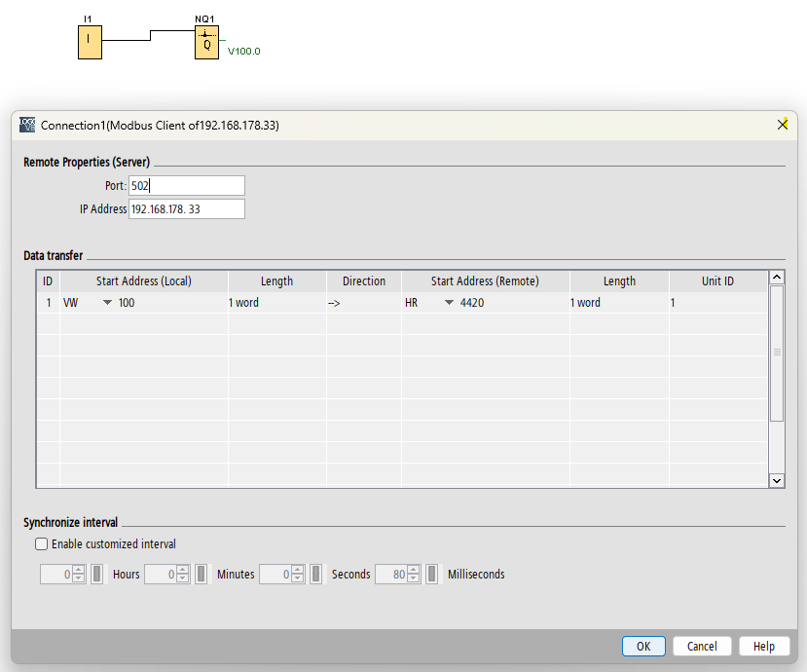The height and width of the screenshot is (672, 807).
Task: Open Help for this dialog
Action: (x=764, y=646)
